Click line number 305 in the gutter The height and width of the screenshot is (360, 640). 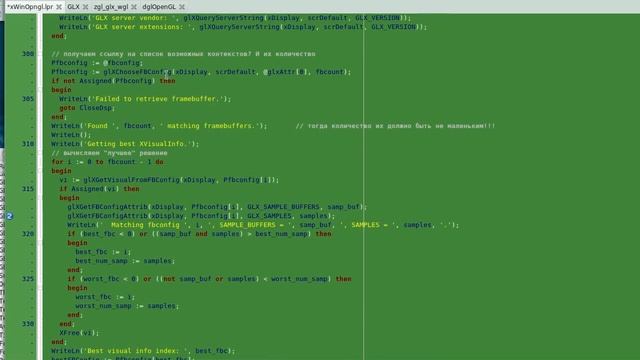pyautogui.click(x=28, y=99)
